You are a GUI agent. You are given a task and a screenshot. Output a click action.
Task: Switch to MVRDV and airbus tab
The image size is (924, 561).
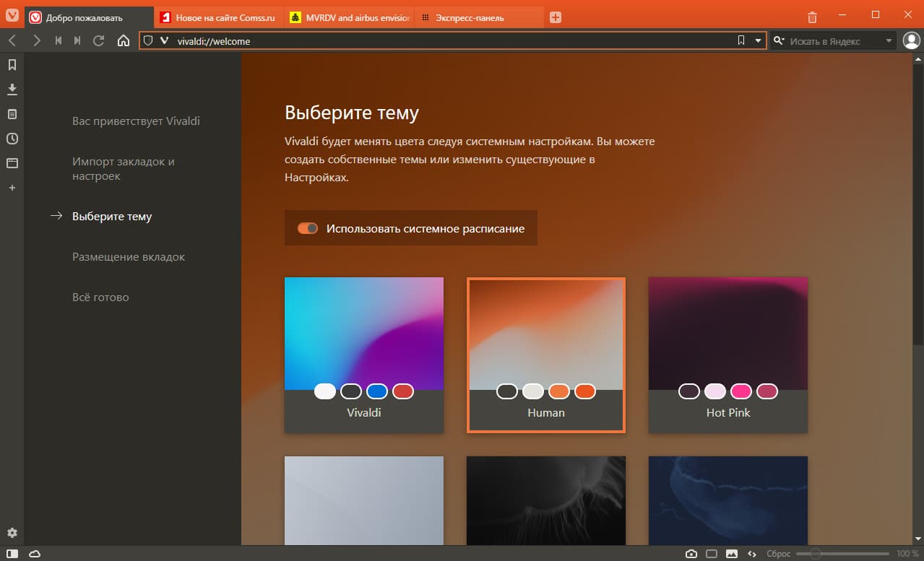coord(349,17)
